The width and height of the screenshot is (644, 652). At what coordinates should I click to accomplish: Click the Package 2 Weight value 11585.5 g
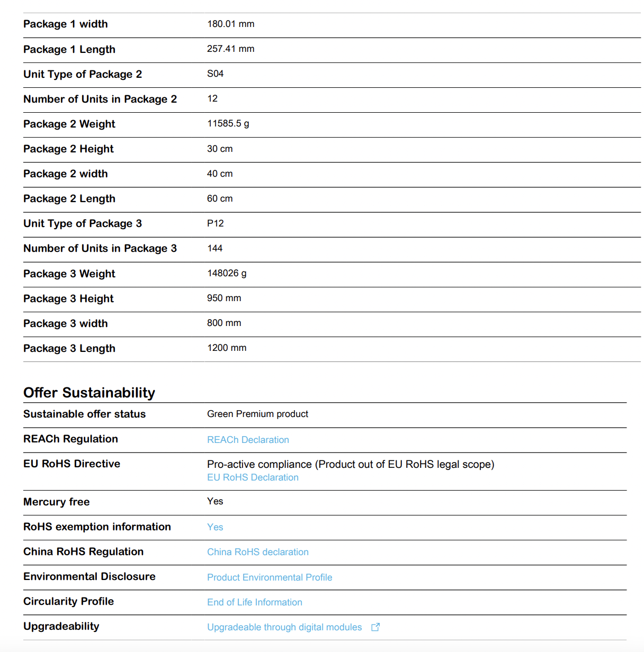pos(228,123)
